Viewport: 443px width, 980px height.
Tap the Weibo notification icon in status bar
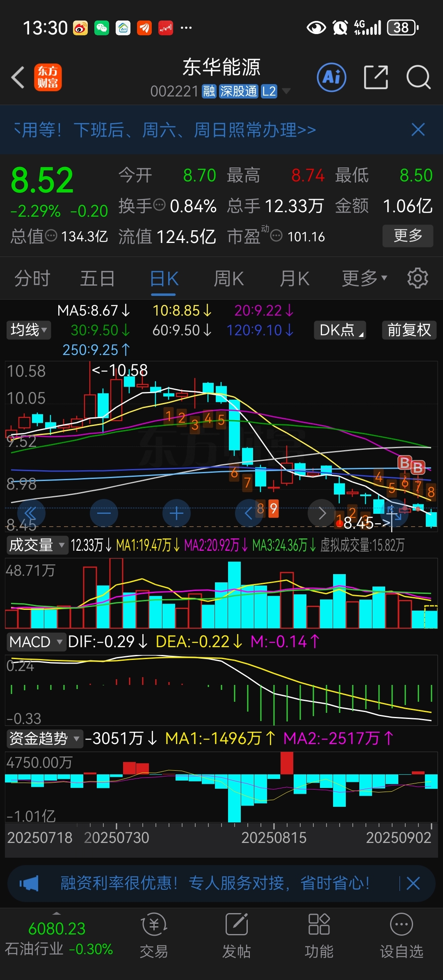coord(80,28)
